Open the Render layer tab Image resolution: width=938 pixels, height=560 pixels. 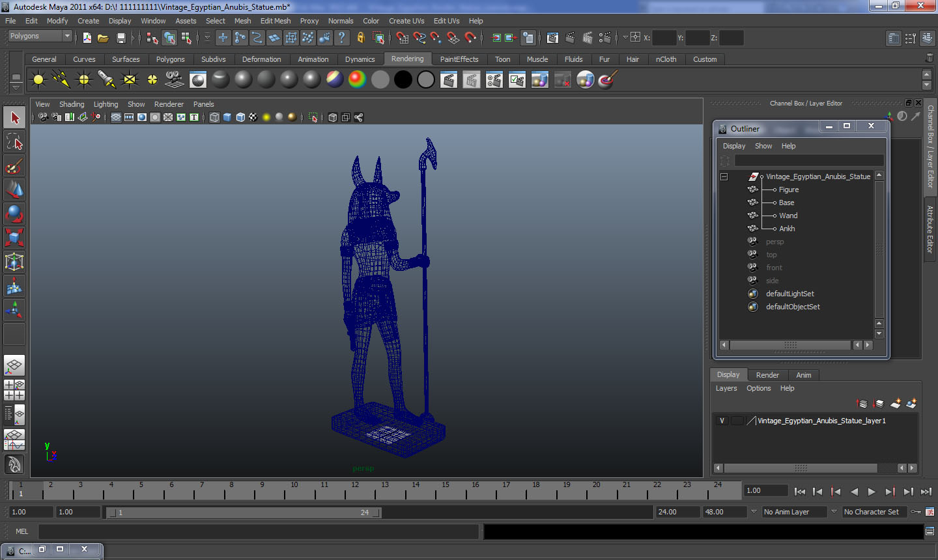[x=767, y=375]
